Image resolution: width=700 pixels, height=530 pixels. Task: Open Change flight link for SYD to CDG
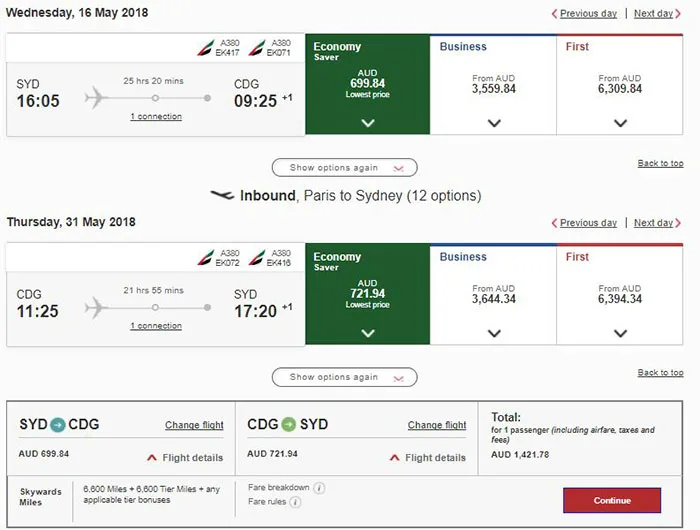point(194,426)
